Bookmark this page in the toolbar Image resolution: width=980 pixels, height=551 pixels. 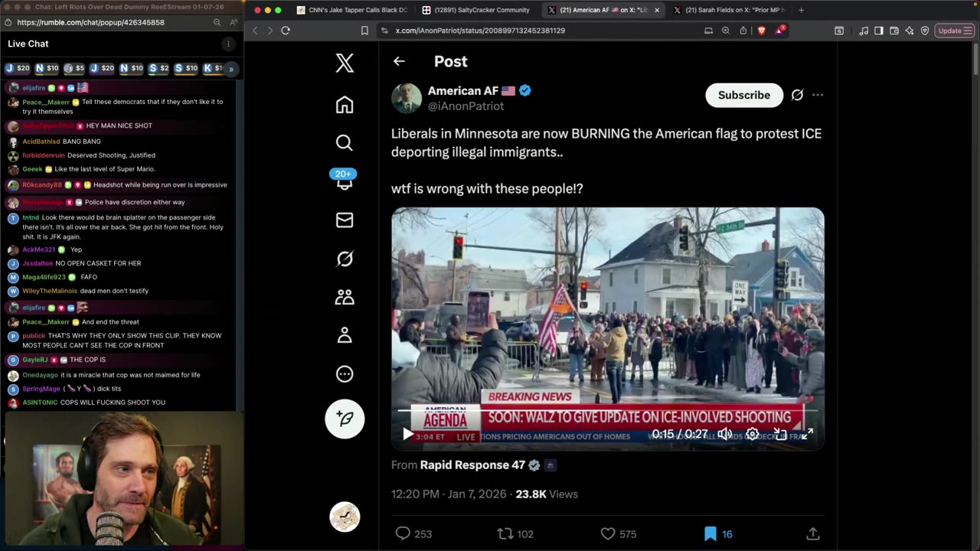coord(364,31)
